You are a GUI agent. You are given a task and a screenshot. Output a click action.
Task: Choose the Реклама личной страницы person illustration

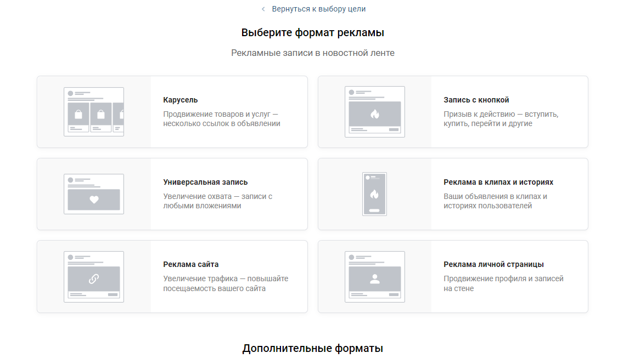tap(375, 277)
